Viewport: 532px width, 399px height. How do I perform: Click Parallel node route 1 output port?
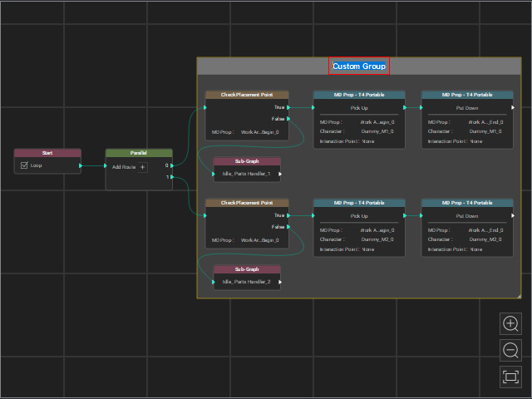[172, 177]
